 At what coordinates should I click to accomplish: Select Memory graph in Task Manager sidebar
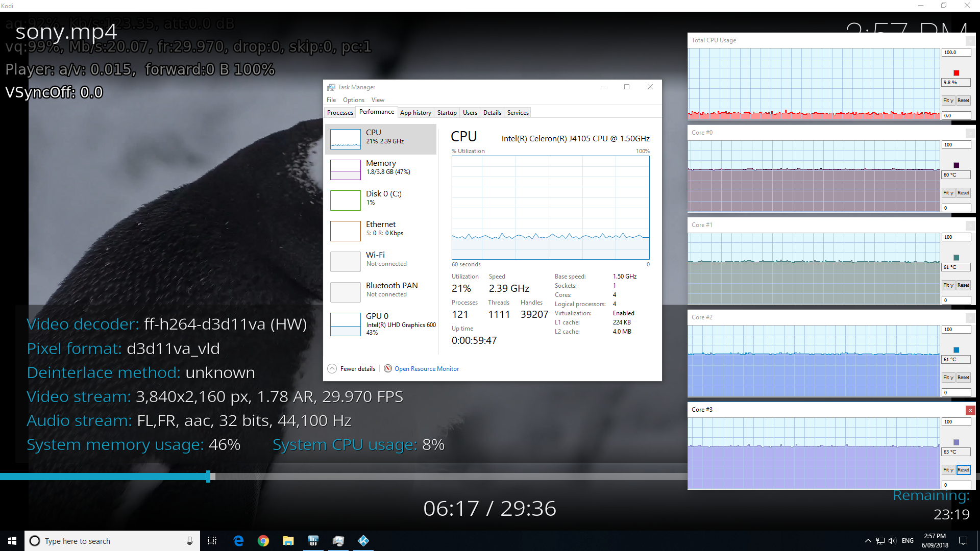[x=346, y=170]
